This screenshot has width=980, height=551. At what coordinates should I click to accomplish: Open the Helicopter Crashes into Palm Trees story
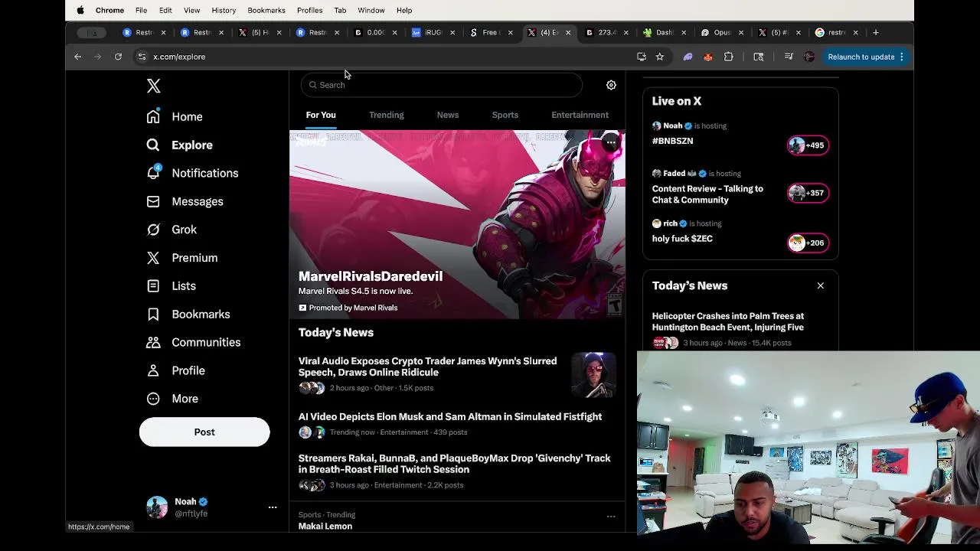(728, 321)
